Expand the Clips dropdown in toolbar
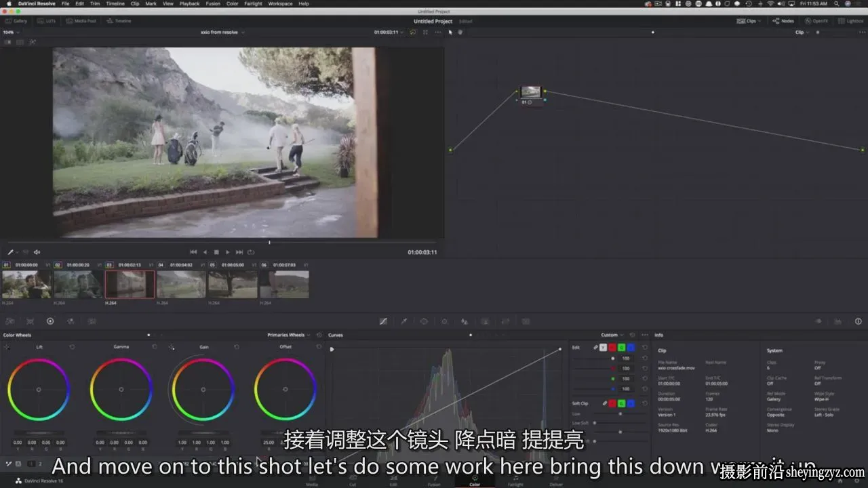 coord(749,21)
